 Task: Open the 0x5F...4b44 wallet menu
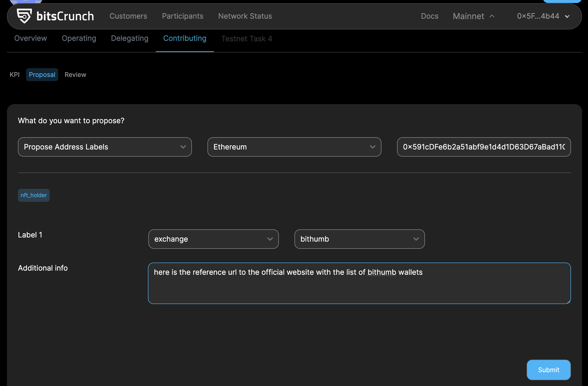point(543,16)
